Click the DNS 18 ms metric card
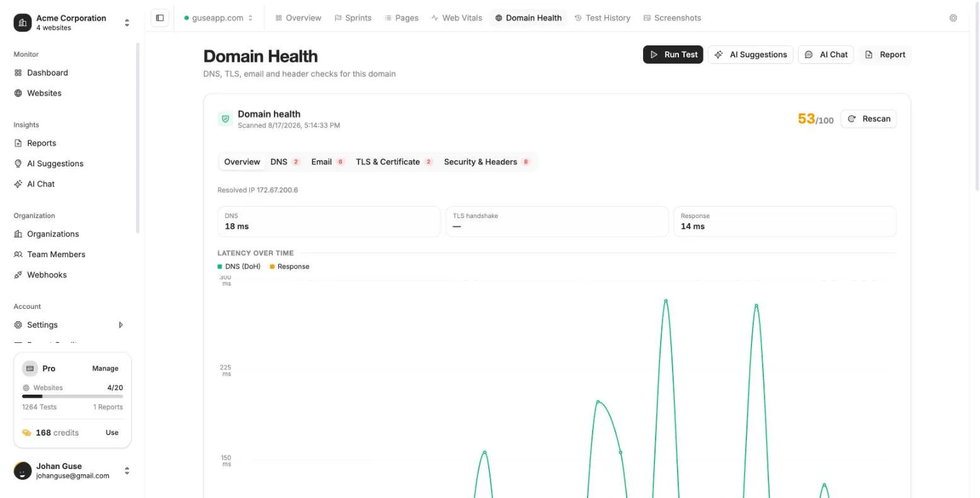Screen dimensions: 980x498 (x=329, y=222)
